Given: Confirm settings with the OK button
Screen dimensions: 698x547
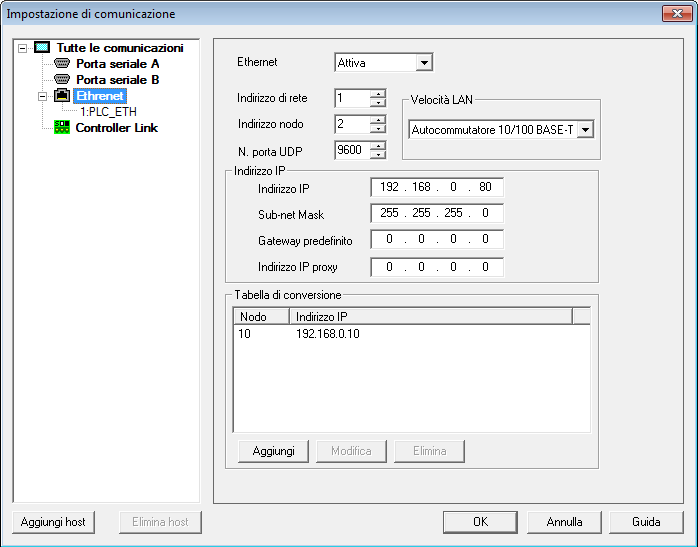Looking at the screenshot, I should pos(480,522).
